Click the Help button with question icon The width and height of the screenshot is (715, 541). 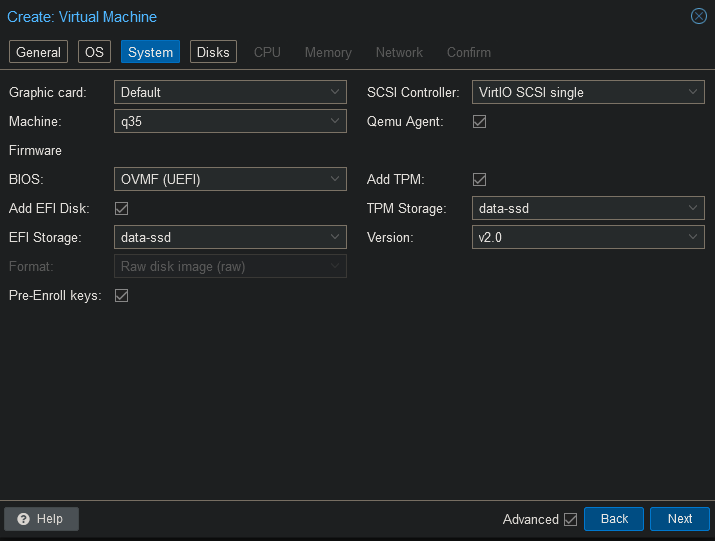coord(41,519)
